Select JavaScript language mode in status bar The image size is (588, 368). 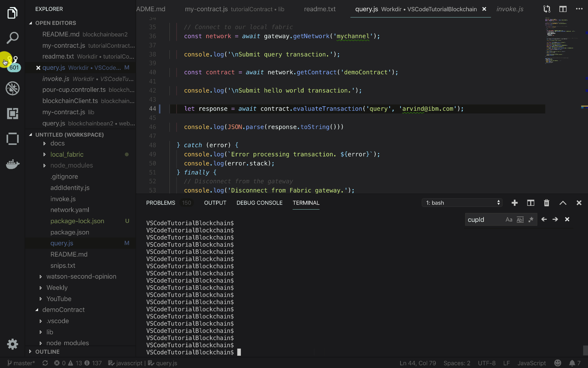532,363
